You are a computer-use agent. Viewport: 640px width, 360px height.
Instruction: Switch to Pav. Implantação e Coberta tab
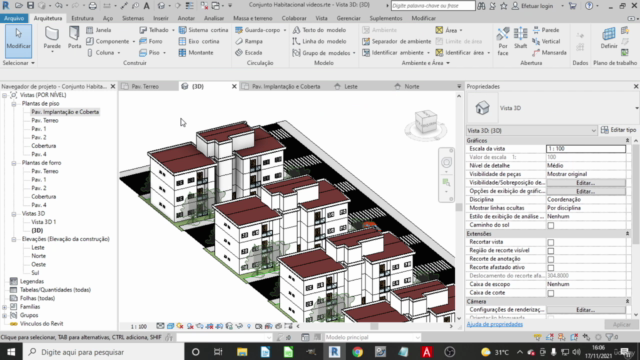tap(286, 87)
